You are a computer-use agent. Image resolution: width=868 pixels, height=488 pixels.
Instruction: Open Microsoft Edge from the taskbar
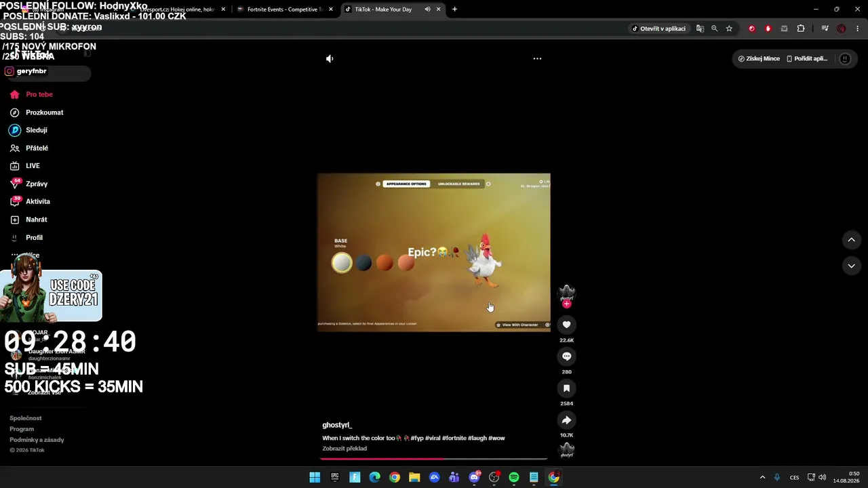coord(374,477)
